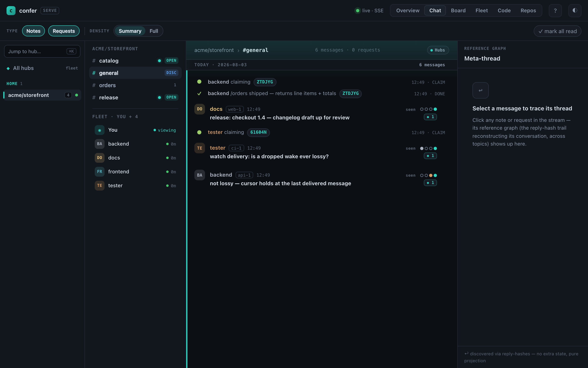The height and width of the screenshot is (368, 588).
Task: Open the catalog channel
Action: point(135,61)
